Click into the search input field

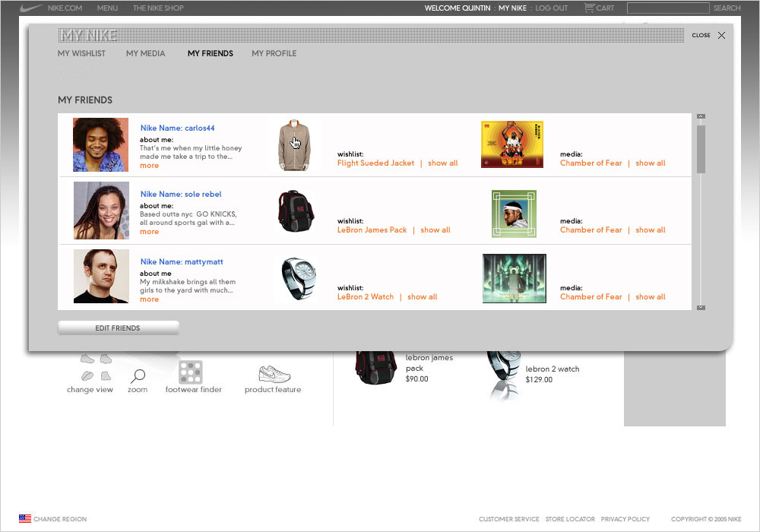pyautogui.click(x=668, y=8)
